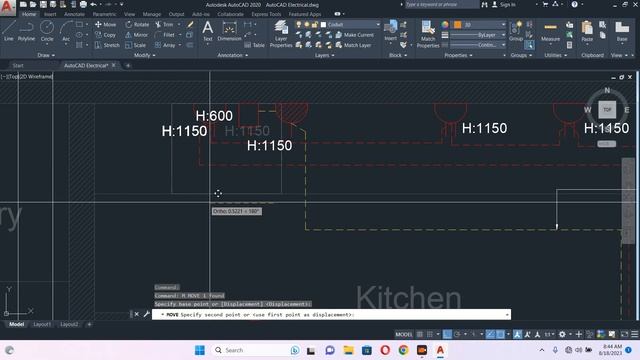Click the Save icon in quick access toolbar

(x=43, y=4)
